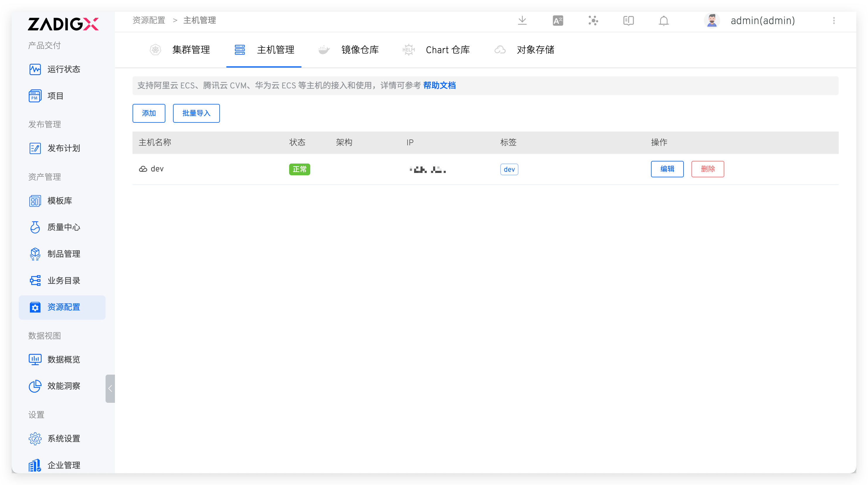This screenshot has width=868, height=485.
Task: Select 运行状态 in the sidebar
Action: click(x=63, y=70)
